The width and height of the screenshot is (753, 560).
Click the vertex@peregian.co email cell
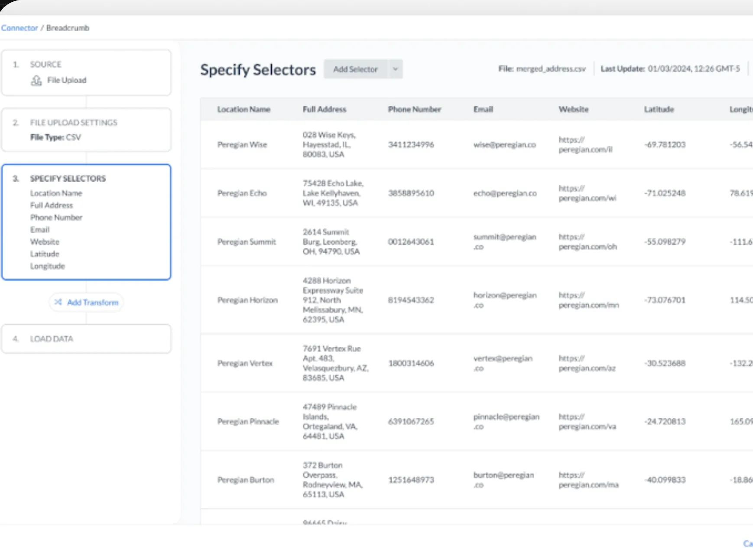click(503, 363)
